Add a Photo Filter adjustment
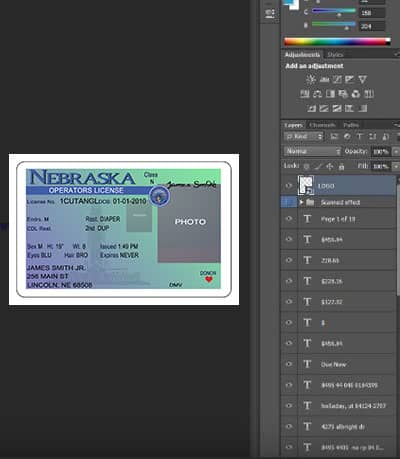The image size is (400, 459). 343,94
